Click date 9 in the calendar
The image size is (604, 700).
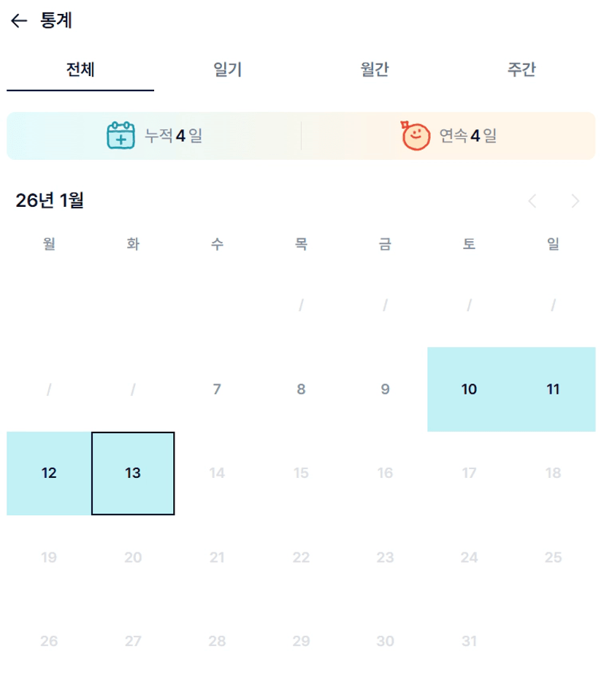tap(385, 389)
